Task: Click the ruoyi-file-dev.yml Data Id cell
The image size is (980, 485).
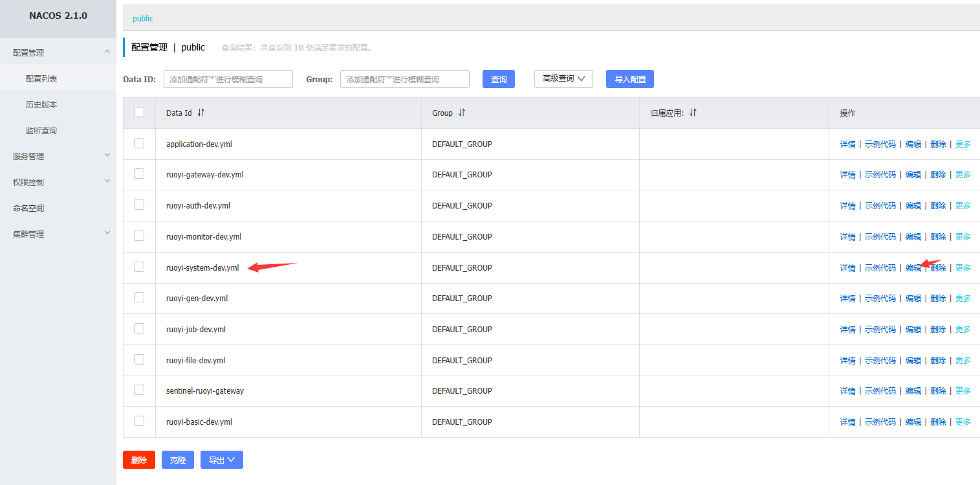Action: click(195, 361)
